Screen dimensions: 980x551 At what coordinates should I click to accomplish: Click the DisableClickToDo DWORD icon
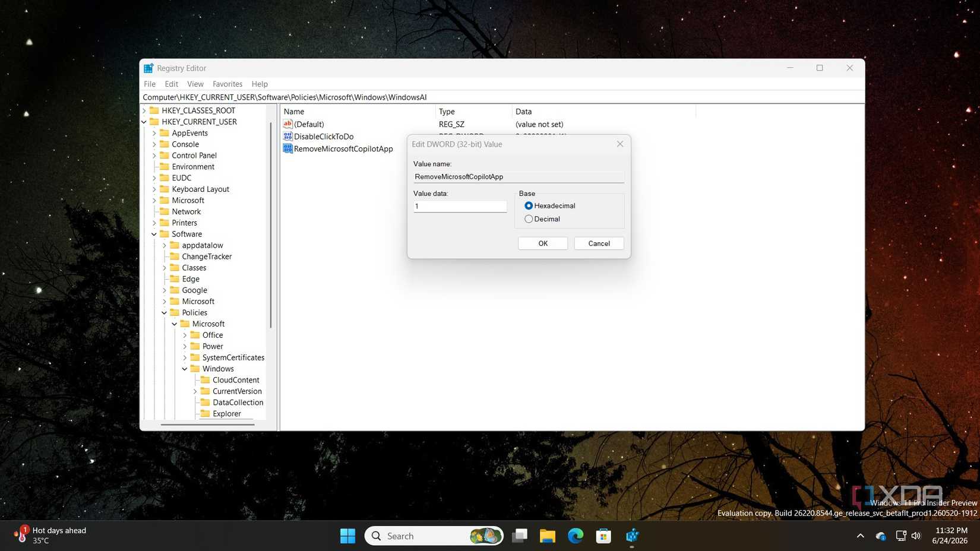point(288,137)
